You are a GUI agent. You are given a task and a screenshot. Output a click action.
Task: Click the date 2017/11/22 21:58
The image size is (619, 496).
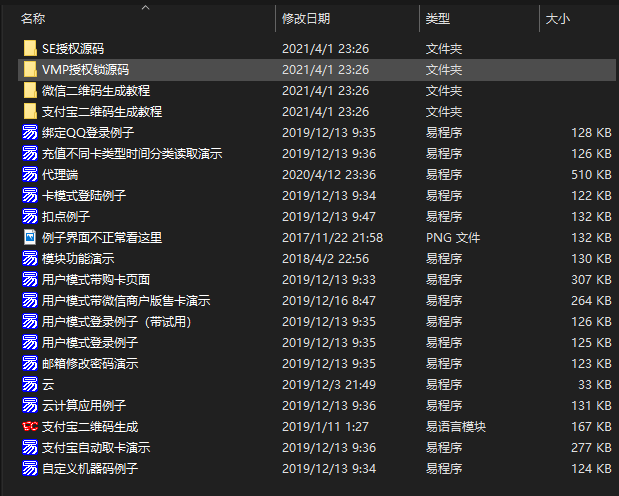[332, 237]
